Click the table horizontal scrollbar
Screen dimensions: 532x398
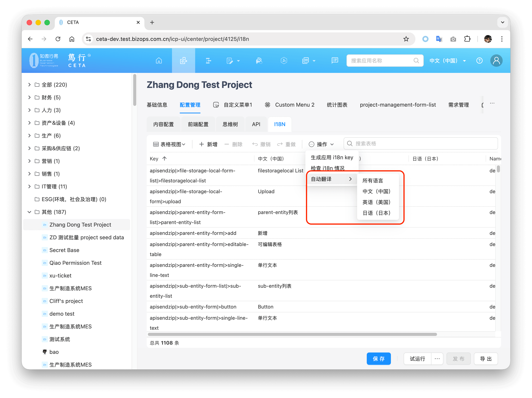tap(292, 335)
